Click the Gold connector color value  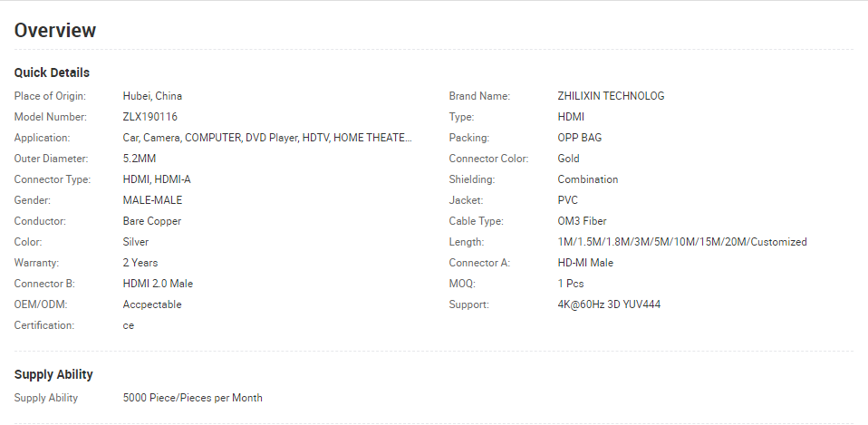coord(568,159)
